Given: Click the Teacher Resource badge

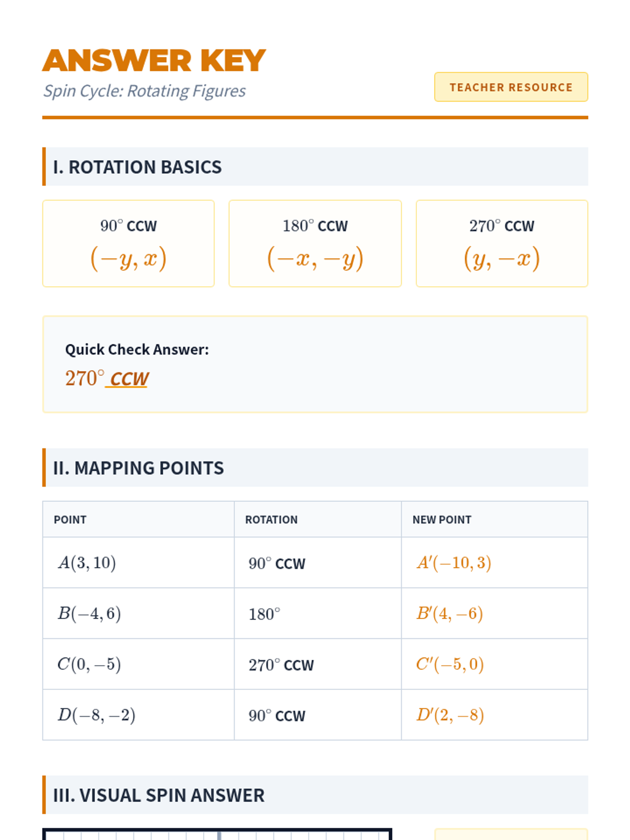Looking at the screenshot, I should click(511, 87).
